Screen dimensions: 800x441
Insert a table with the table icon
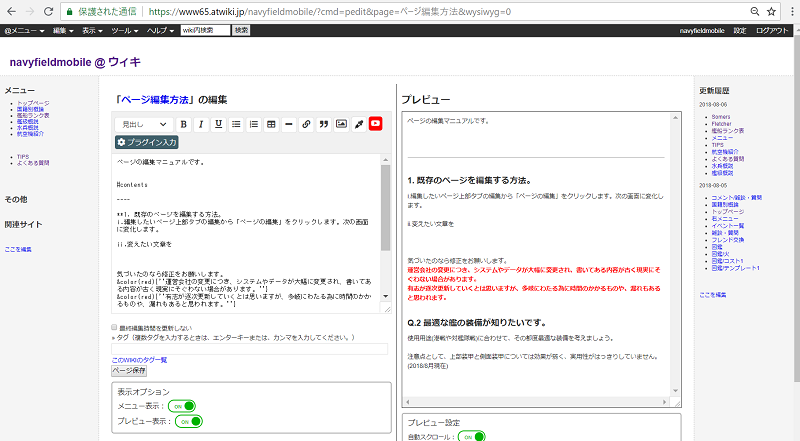point(271,124)
